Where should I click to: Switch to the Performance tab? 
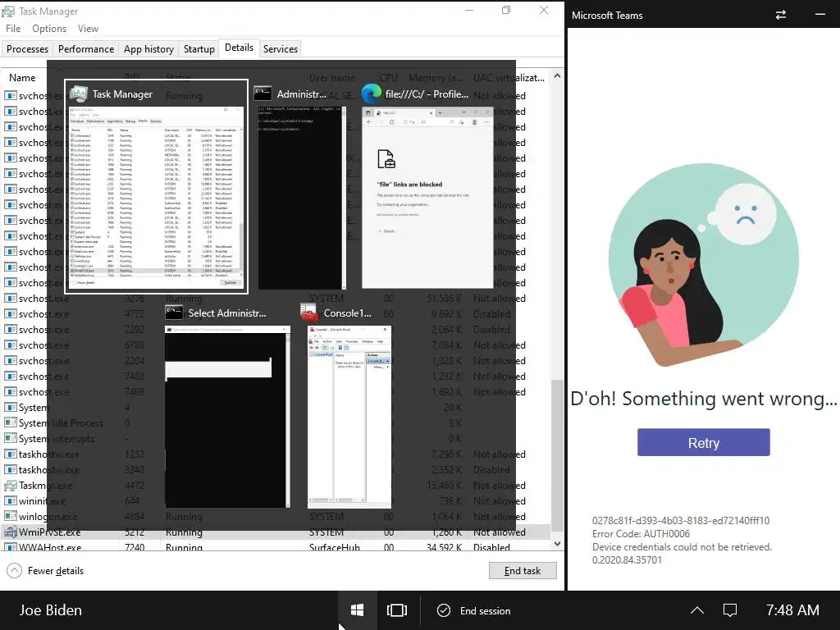[x=85, y=48]
